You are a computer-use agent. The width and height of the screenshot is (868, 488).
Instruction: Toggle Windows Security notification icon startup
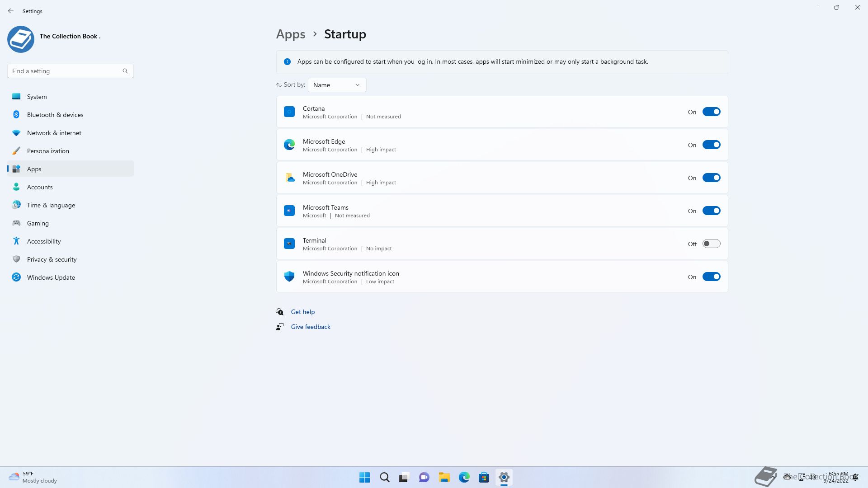click(x=711, y=277)
